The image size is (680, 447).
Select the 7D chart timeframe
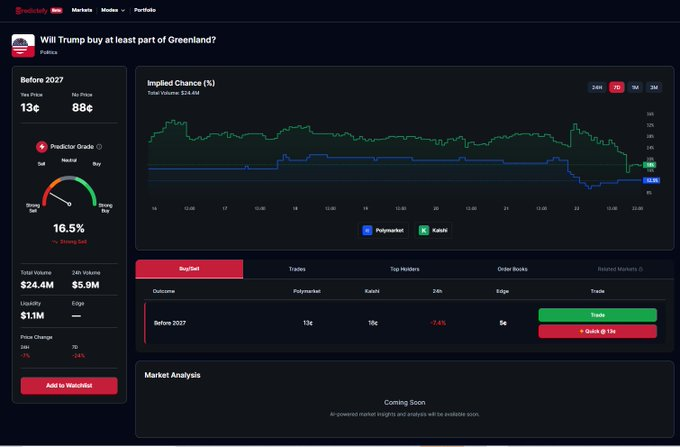point(617,88)
